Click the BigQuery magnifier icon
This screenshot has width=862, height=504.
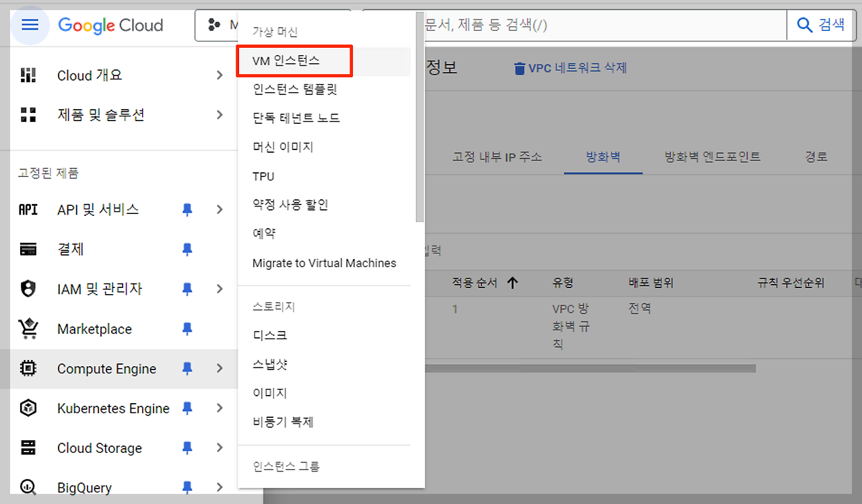point(28,487)
